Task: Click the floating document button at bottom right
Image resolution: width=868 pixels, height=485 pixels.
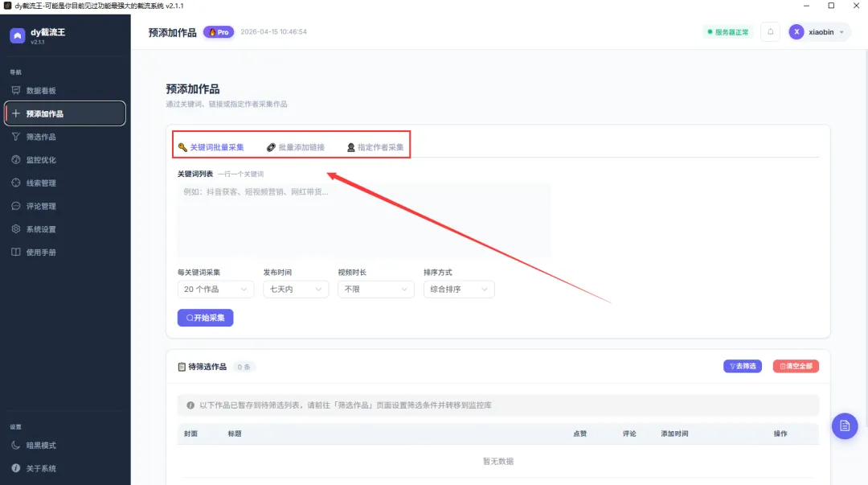Action: coord(845,426)
